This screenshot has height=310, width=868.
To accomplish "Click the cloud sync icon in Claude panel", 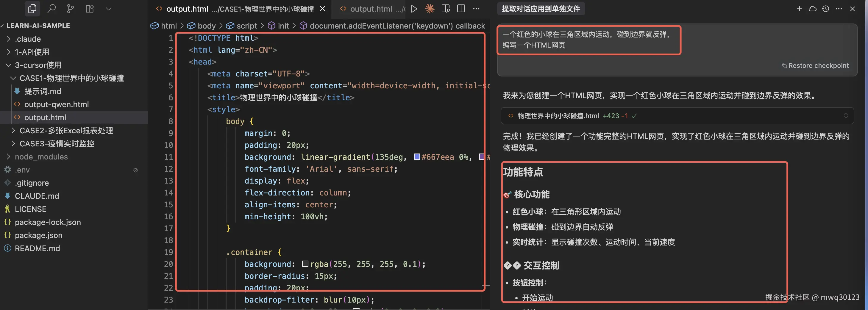I will point(813,9).
